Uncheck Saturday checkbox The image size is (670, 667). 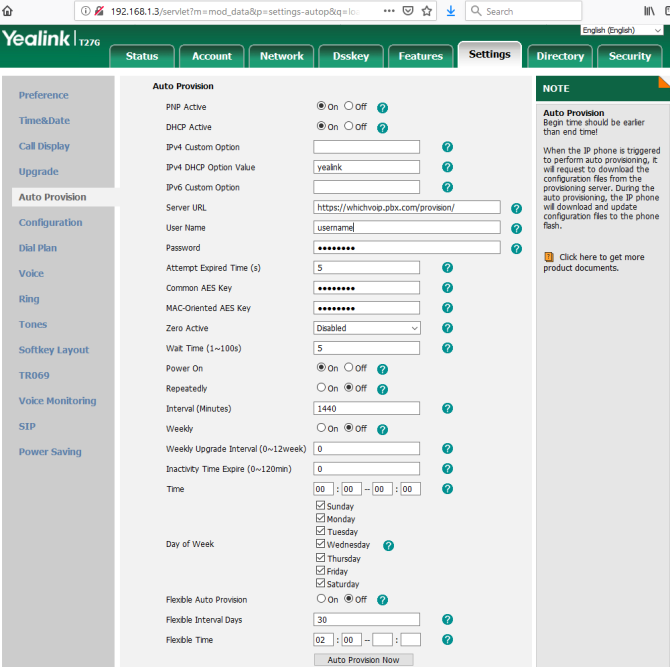(320, 583)
